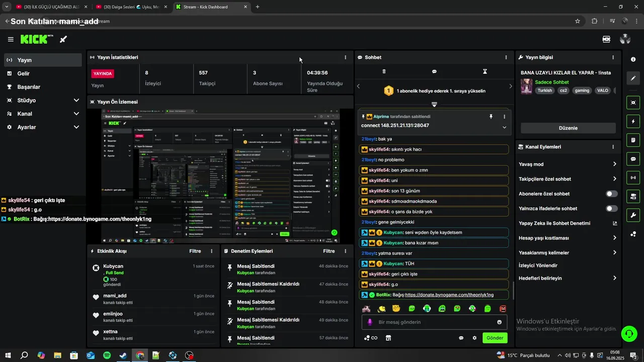This screenshot has height=362, width=644.
Task: Open the Yayın İstatistikleri panel options menu
Action: tap(345, 57)
